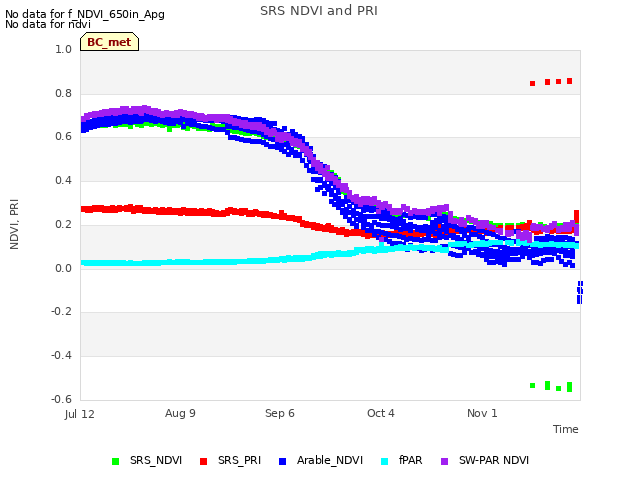Click the purple SW-PAR NDVI legend swatch

pos(444,461)
